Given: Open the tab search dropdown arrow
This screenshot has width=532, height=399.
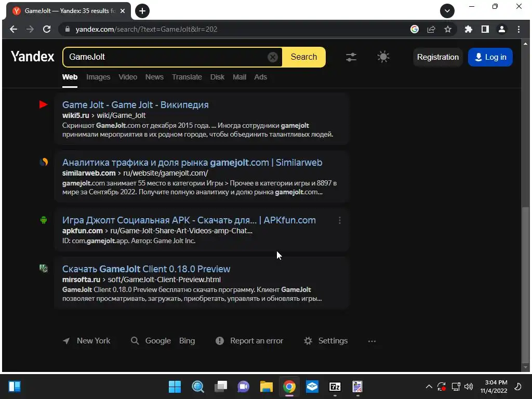Looking at the screenshot, I should 447,11.
